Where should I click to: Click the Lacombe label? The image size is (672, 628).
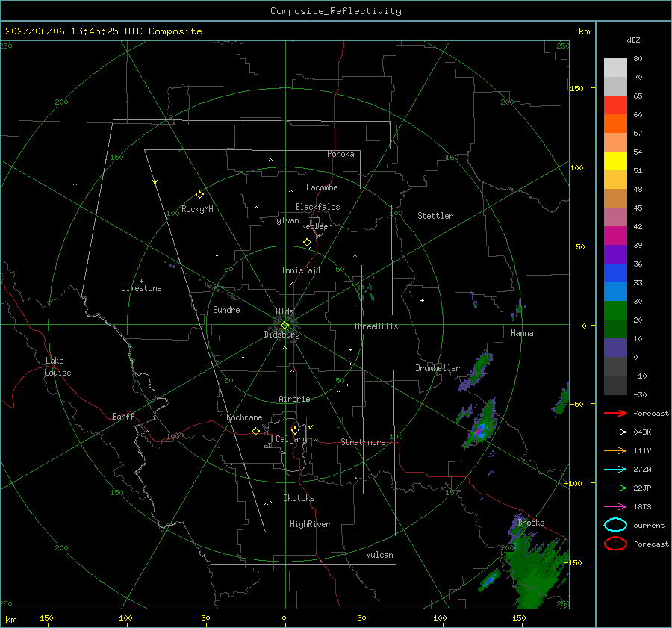click(x=322, y=187)
